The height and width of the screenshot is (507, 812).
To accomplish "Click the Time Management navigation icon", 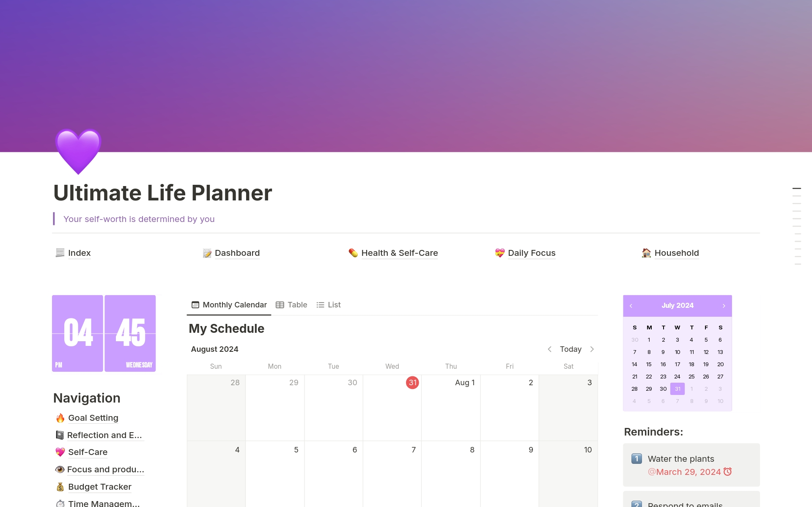I will click(x=57, y=503).
